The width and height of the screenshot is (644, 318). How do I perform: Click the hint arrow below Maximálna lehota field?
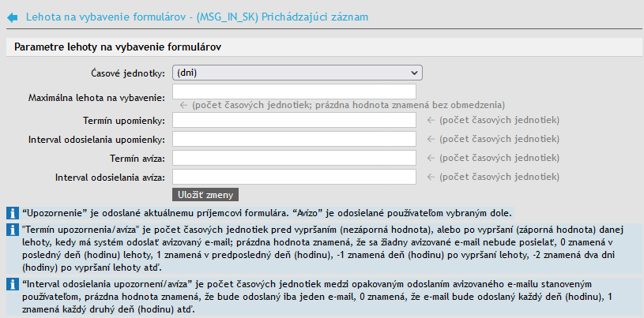click(183, 105)
